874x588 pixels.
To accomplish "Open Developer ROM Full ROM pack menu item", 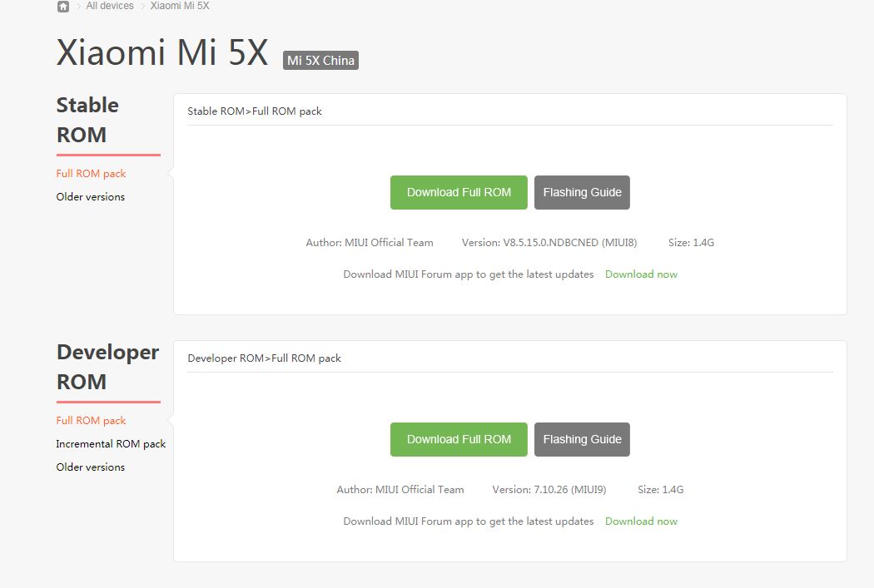I will [x=91, y=421].
